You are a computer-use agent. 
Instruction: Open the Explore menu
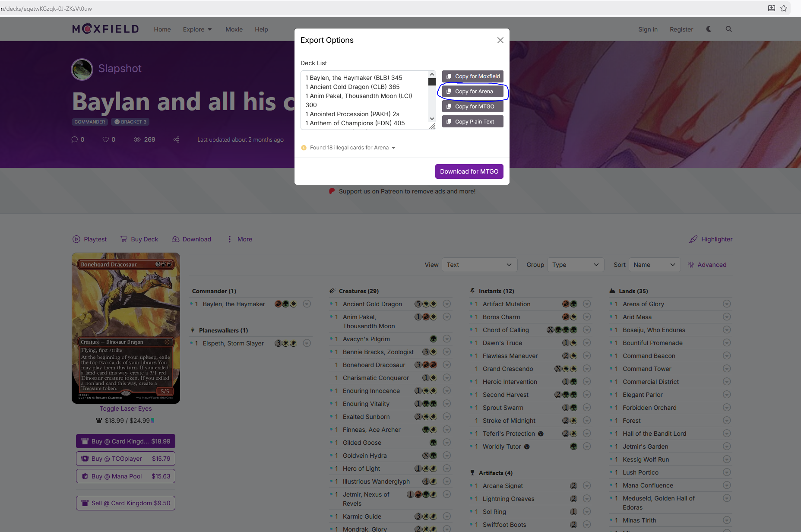197,29
